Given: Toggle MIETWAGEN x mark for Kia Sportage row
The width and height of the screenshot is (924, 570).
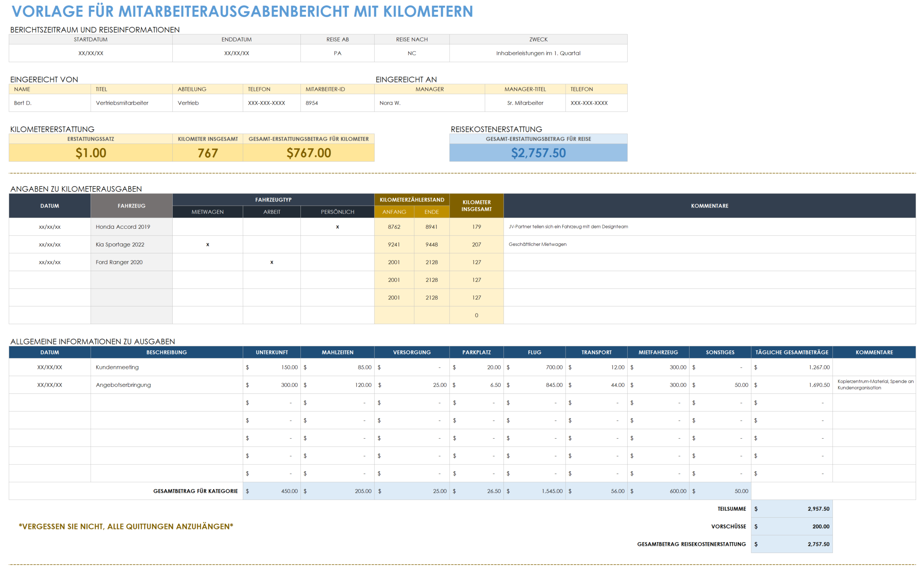Looking at the screenshot, I should 208,245.
